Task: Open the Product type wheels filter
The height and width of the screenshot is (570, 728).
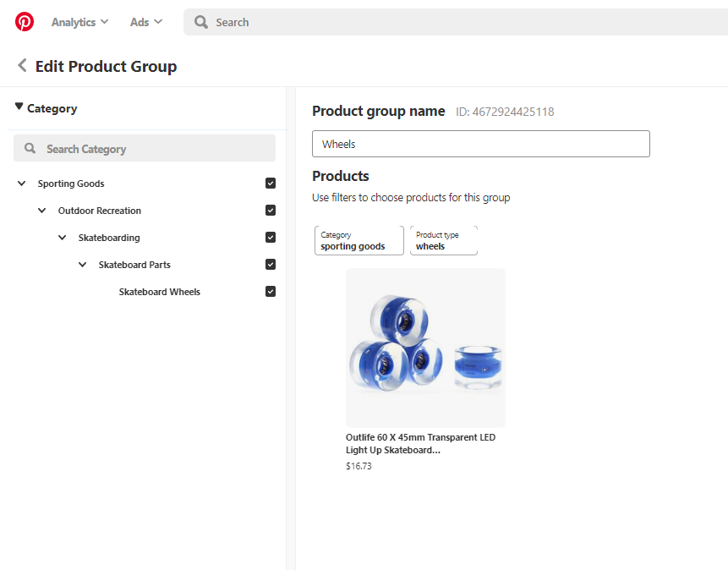Action: pyautogui.click(x=443, y=240)
